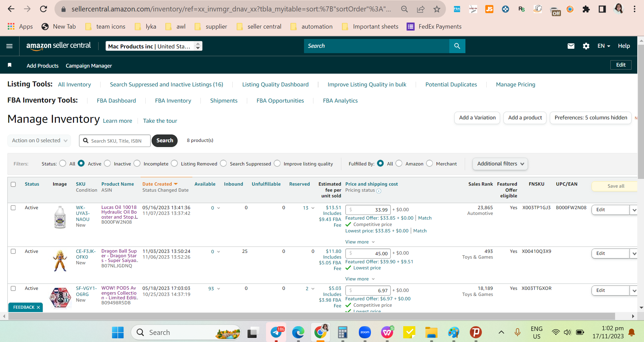Expand View more under Dragon Ball pricing
644x342 pixels.
[360, 279]
